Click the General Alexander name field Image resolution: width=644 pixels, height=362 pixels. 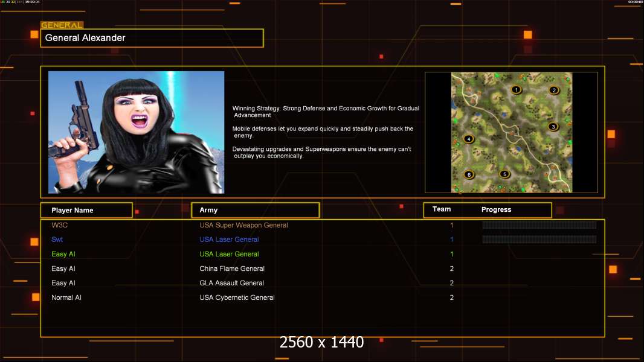[152, 38]
